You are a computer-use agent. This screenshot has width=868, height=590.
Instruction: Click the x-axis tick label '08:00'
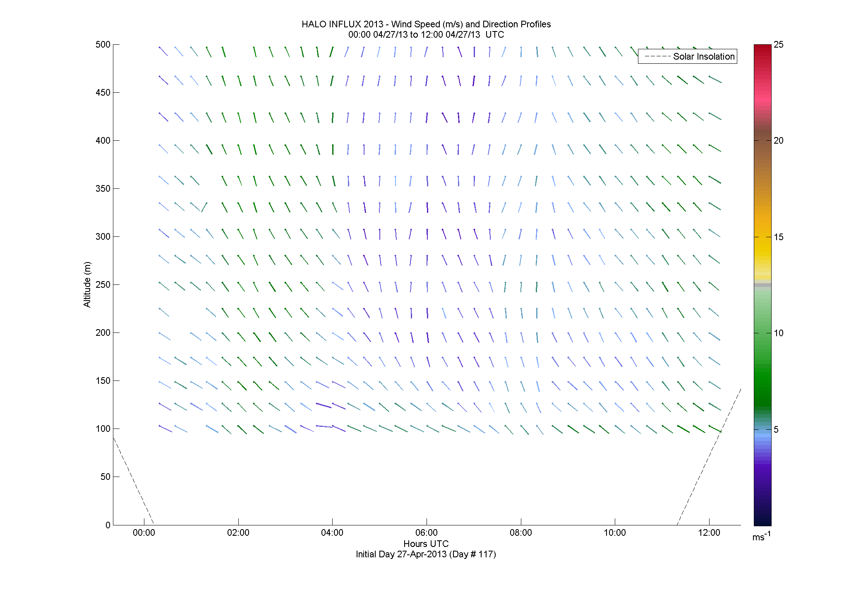521,533
